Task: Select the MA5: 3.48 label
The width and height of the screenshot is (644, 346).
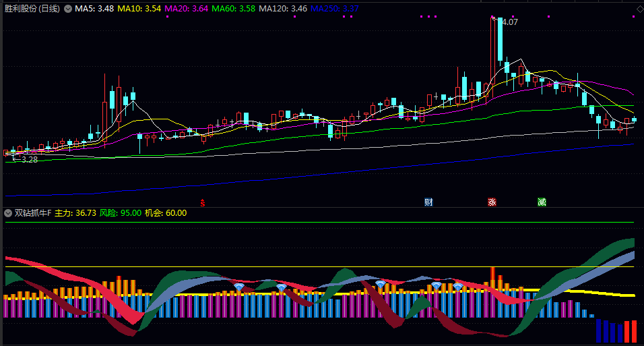Action: point(94,9)
